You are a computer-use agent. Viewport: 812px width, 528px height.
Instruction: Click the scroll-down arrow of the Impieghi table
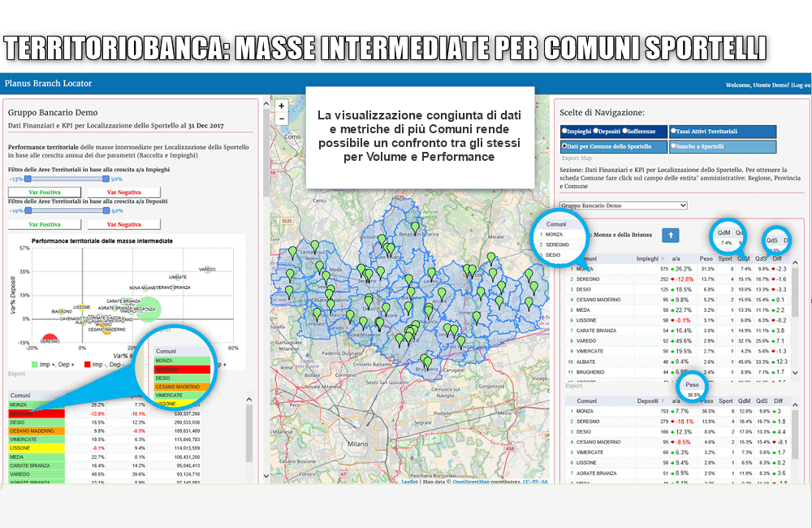click(x=796, y=373)
